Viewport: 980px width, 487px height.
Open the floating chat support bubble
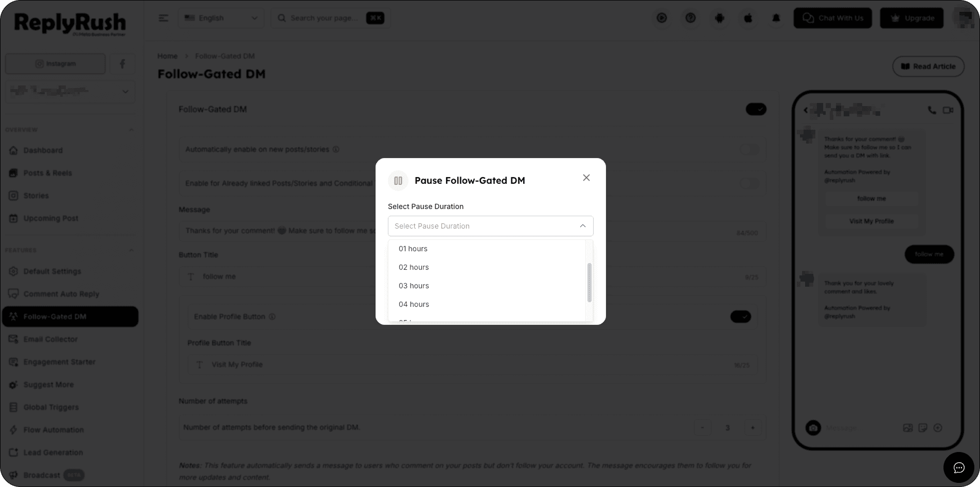pos(958,467)
